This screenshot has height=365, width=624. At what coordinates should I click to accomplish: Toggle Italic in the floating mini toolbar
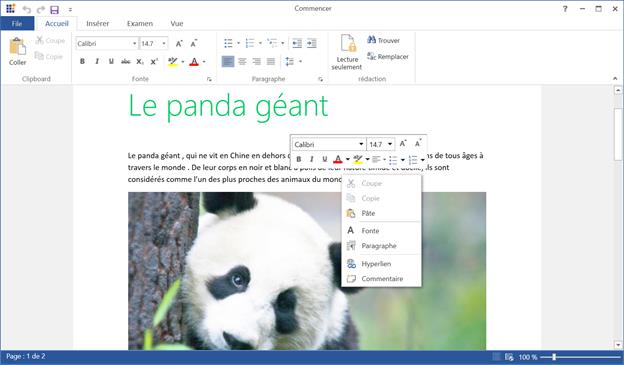[x=312, y=159]
